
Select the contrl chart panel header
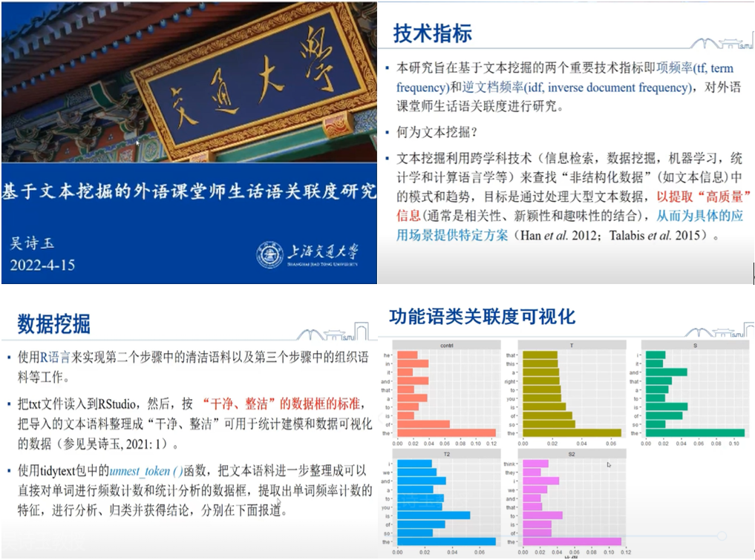[x=446, y=346]
